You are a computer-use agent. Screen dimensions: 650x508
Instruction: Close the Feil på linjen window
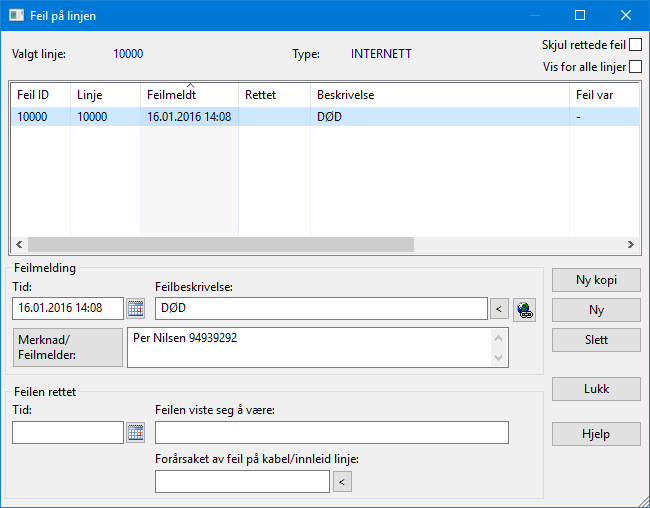(x=626, y=15)
